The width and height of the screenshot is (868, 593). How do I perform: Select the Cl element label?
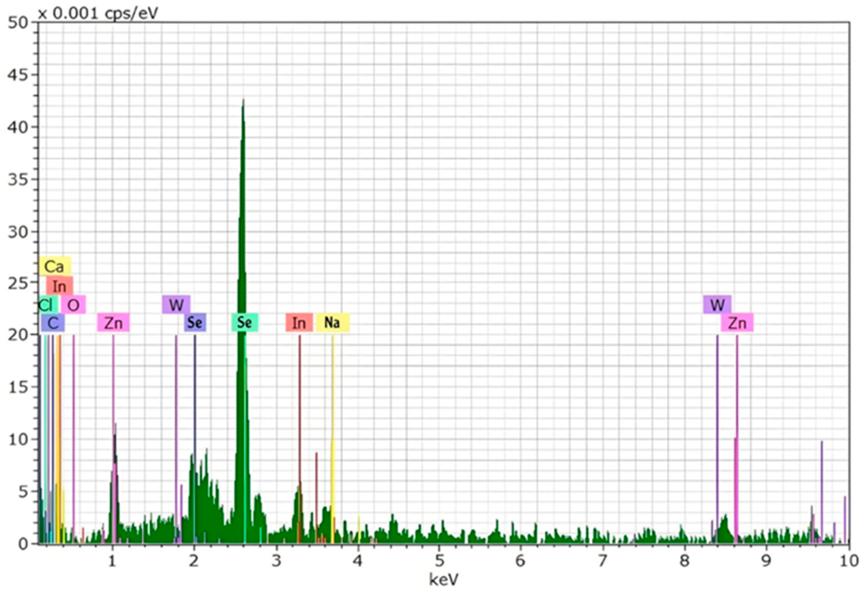point(48,305)
